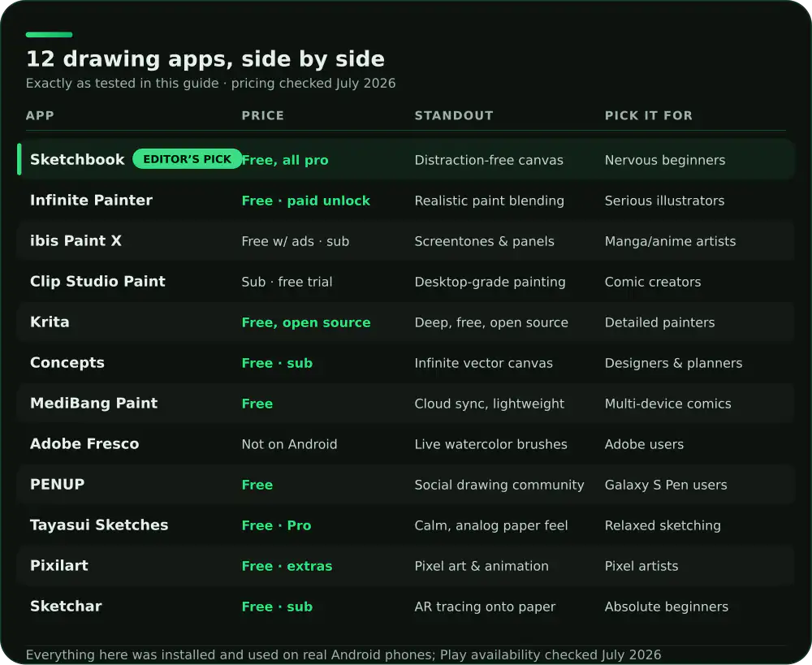Click 'Multi-device comics' cell
Screen dimensions: 812x665
click(x=668, y=404)
